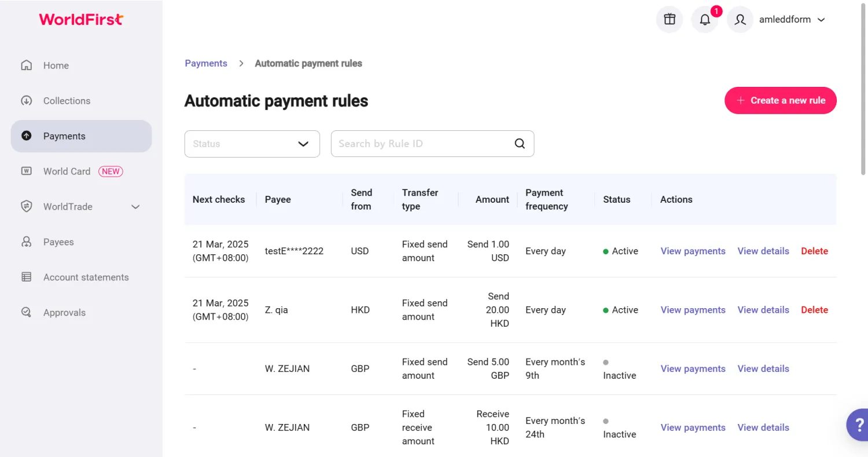This screenshot has height=457, width=868.
Task: Go to Home in the sidebar
Action: [81, 65]
